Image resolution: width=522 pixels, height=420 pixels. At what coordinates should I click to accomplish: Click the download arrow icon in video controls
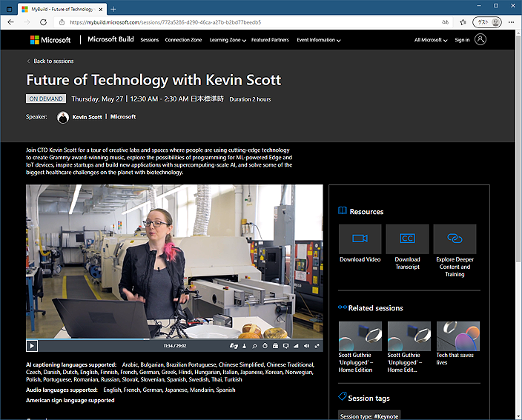244,345
